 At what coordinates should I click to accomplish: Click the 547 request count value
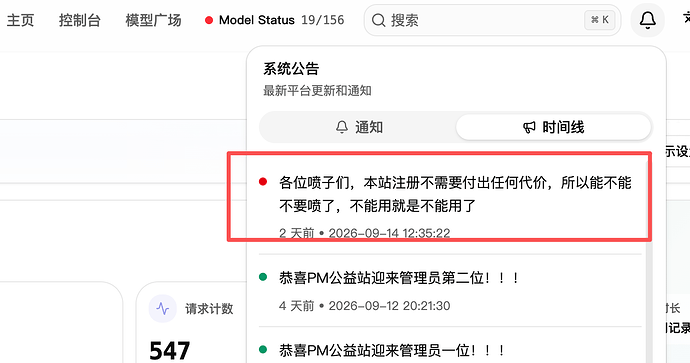click(169, 351)
